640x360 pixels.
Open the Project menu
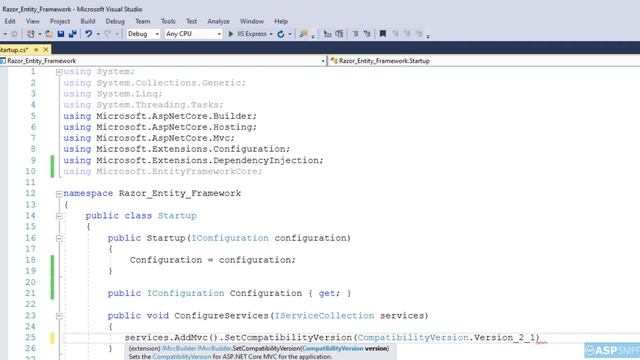point(60,21)
